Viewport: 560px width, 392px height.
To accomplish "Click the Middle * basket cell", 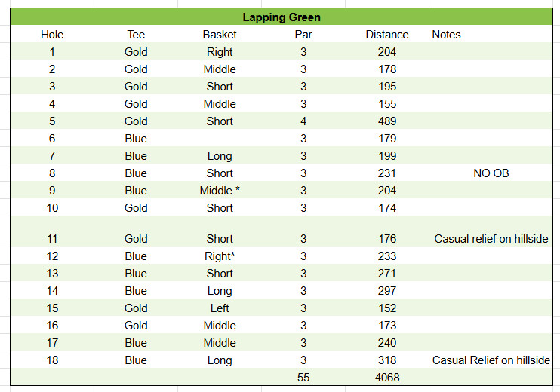I will pos(220,191).
